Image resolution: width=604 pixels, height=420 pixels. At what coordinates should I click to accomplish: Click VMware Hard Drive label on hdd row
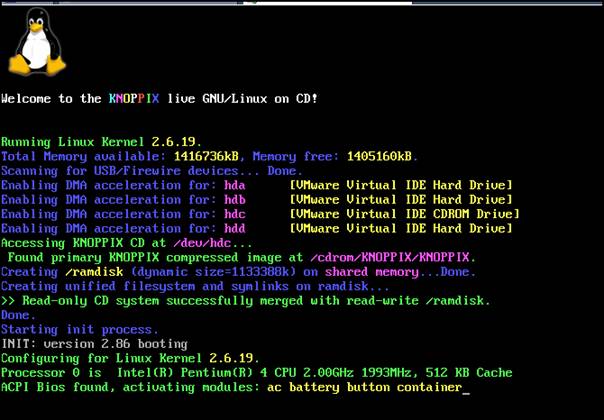tap(401, 229)
